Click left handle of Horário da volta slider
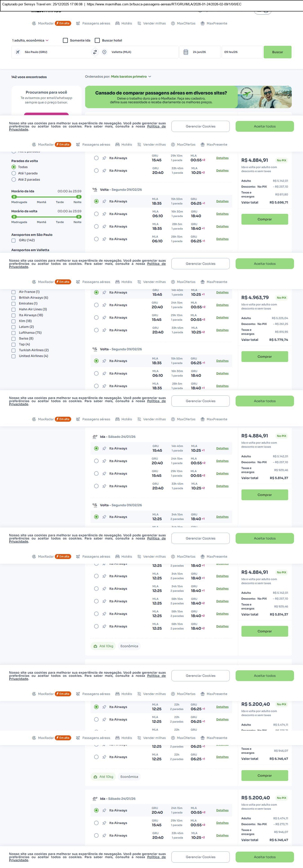This screenshot has height=868, width=303. [14, 217]
